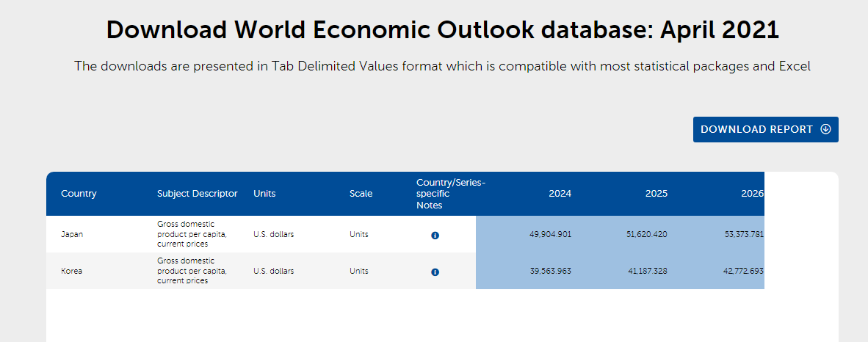Select the Korea country cell
The width and height of the screenshot is (868, 342).
[x=71, y=271]
